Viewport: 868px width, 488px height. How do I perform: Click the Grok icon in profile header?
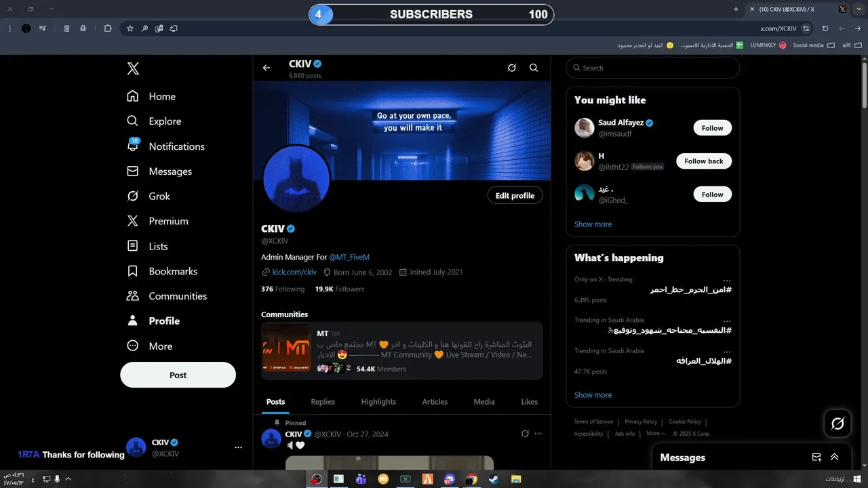[x=512, y=68]
